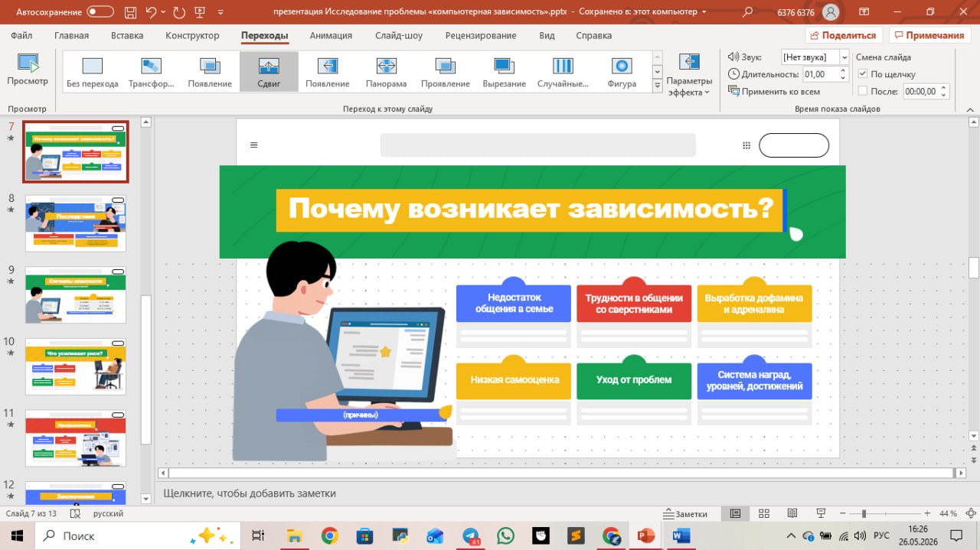The width and height of the screenshot is (980, 550).
Task: Apply the Панорама transition
Action: pos(387,73)
